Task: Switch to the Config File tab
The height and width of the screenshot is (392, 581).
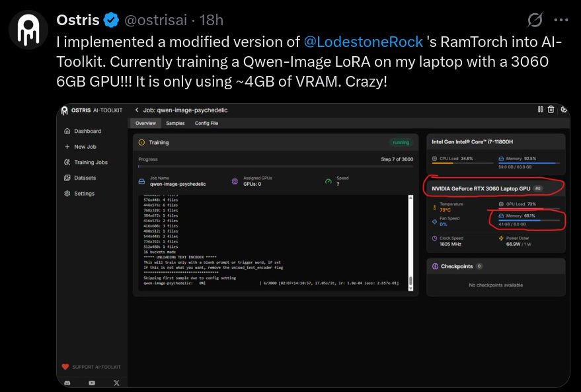Action: pos(206,124)
